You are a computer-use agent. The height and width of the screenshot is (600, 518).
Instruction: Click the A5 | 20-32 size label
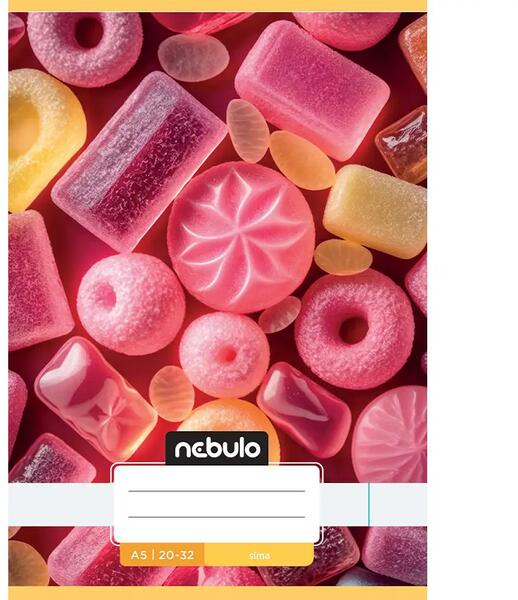[162, 555]
